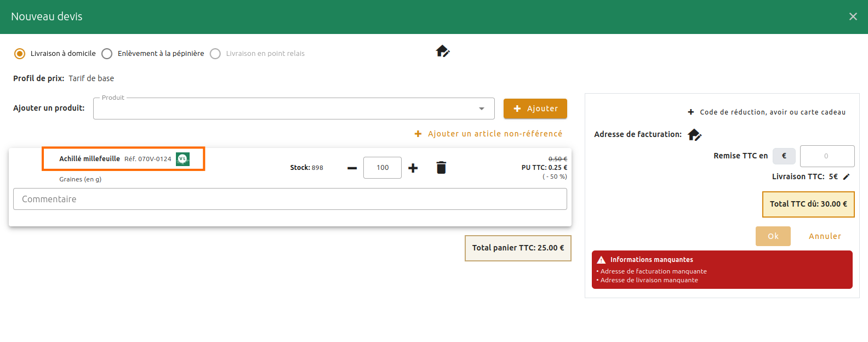Open the Produit dropdown list
This screenshot has height=342, width=868.
click(x=481, y=109)
